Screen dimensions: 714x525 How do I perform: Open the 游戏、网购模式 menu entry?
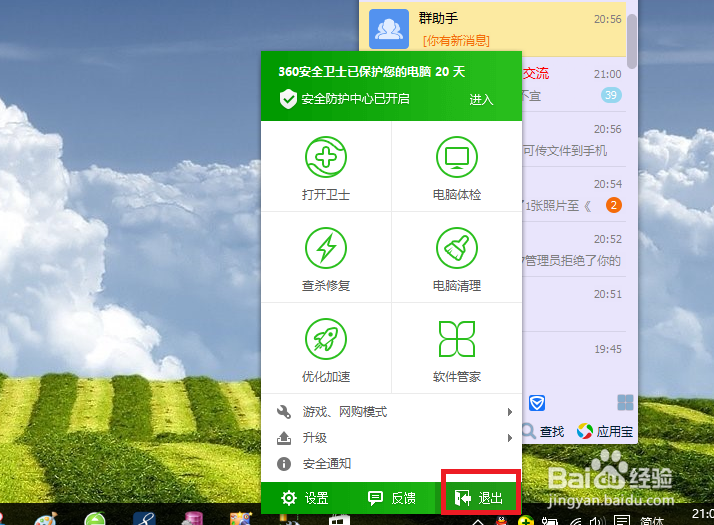(391, 412)
